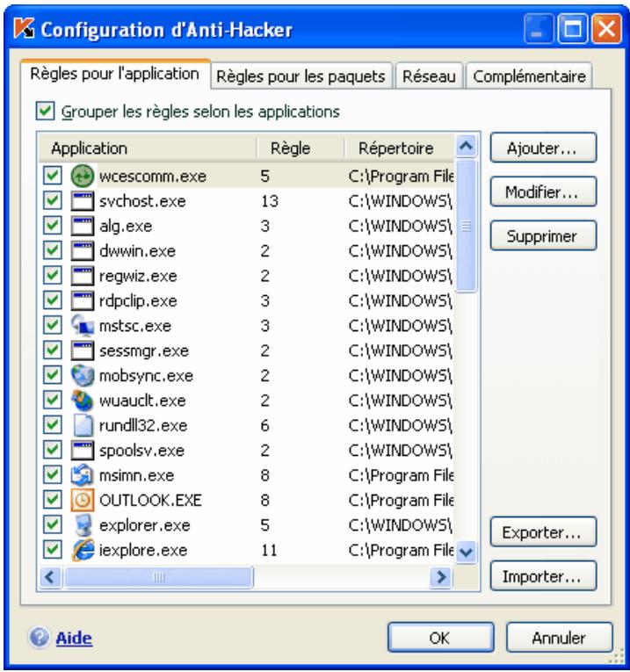This screenshot has height=672, width=630.
Task: Confirm with the OK button
Action: pyautogui.click(x=440, y=638)
